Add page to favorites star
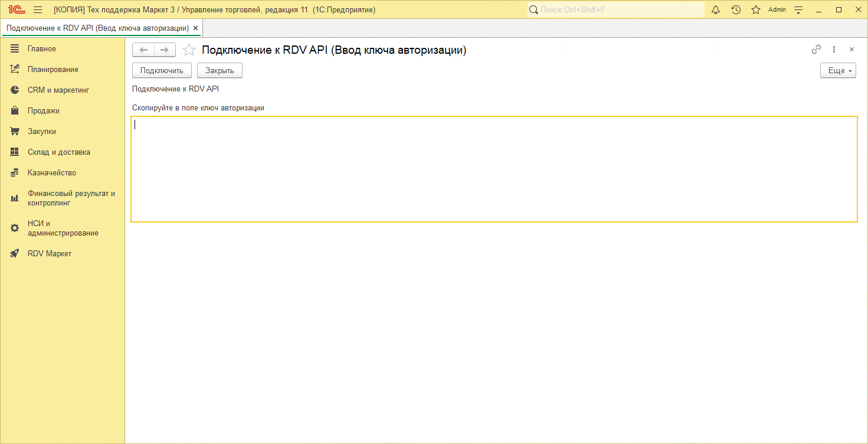Image resolution: width=868 pixels, height=444 pixels. (189, 50)
